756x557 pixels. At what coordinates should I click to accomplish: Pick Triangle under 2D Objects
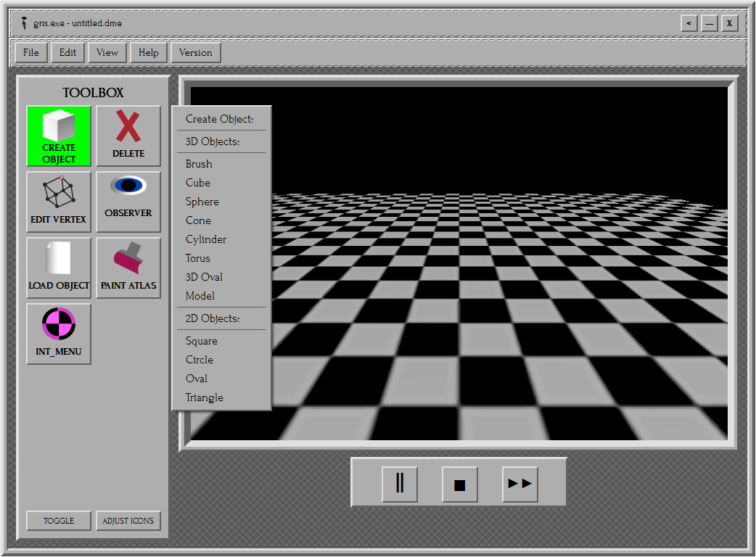click(204, 397)
